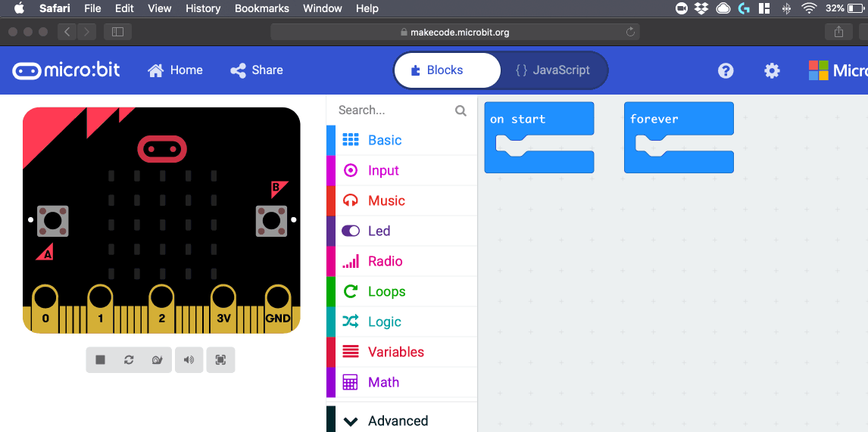Image resolution: width=868 pixels, height=432 pixels.
Task: Go to Home
Action: click(175, 70)
